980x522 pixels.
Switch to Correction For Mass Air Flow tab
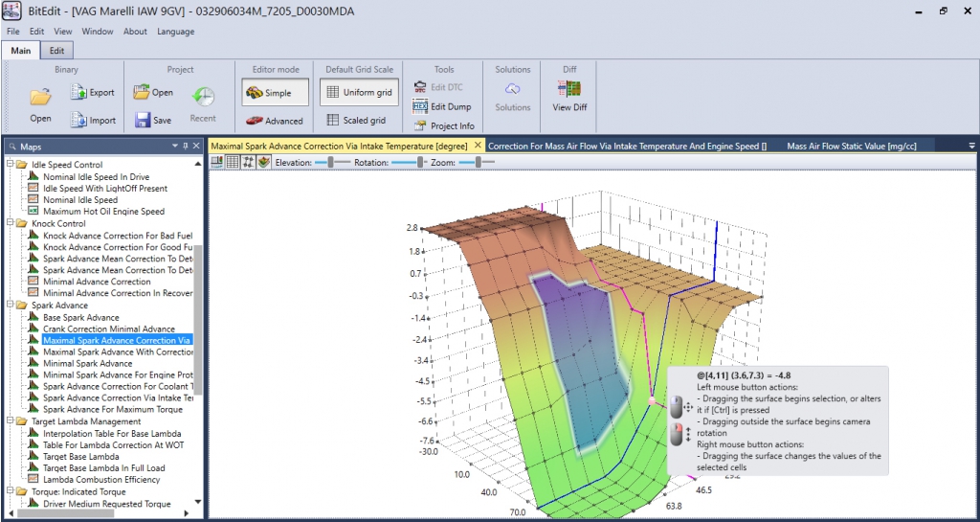coord(627,147)
